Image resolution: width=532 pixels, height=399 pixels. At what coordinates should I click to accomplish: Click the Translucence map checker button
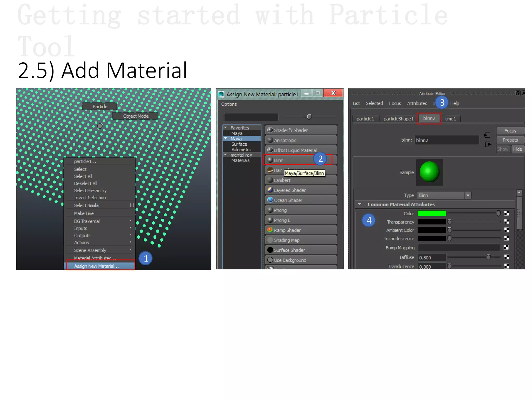(506, 266)
